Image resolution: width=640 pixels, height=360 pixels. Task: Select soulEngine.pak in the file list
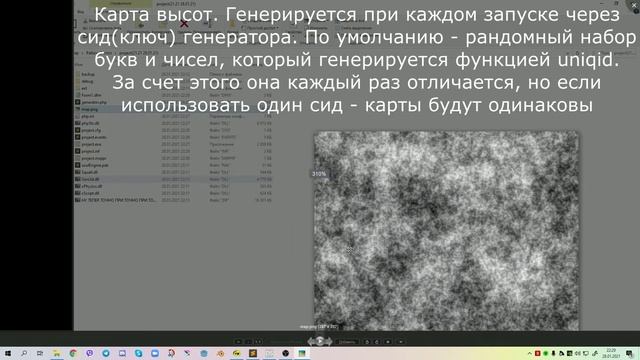[x=95, y=165]
